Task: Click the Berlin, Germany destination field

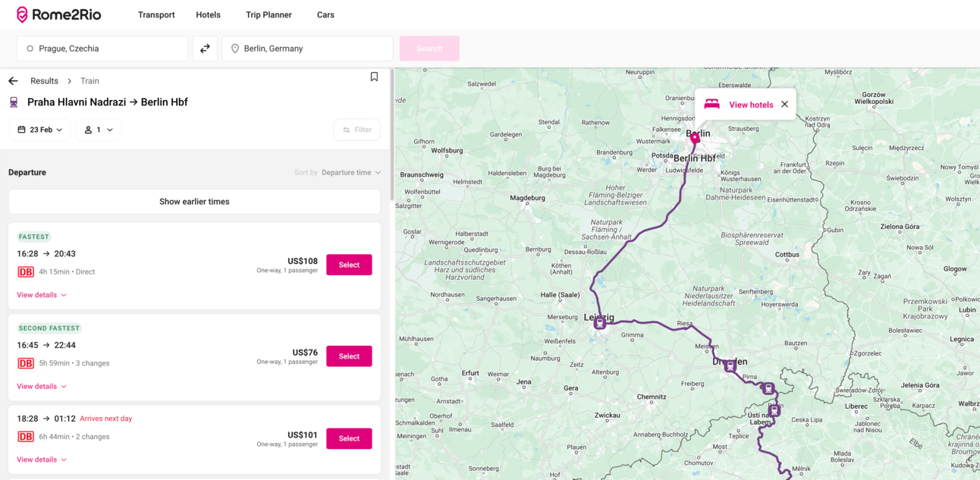Action: tap(307, 49)
